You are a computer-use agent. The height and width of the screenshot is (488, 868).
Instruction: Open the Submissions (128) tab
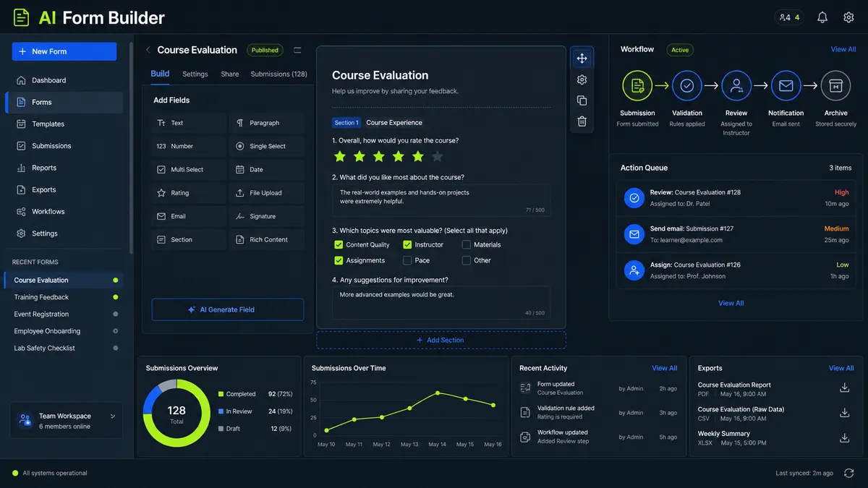click(x=279, y=74)
